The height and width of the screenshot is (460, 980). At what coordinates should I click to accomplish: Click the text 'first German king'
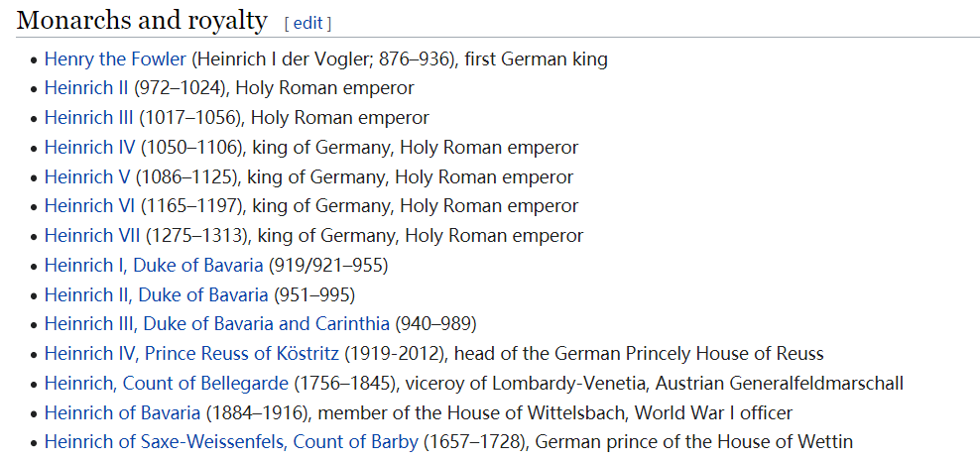[x=537, y=59]
